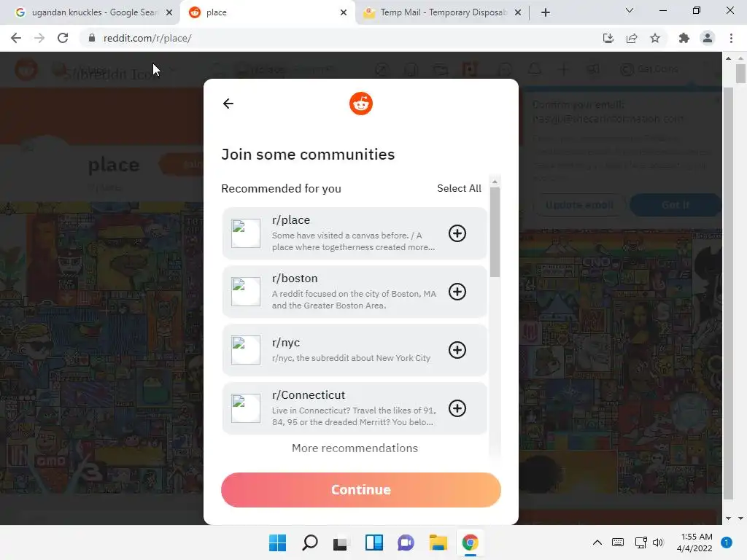
Task: Open File Explorer from the taskbar
Action: (438, 542)
